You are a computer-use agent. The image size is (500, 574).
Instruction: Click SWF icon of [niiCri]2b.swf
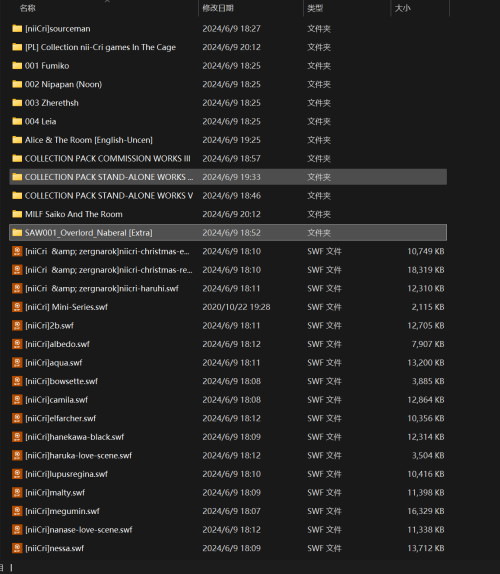point(17,325)
